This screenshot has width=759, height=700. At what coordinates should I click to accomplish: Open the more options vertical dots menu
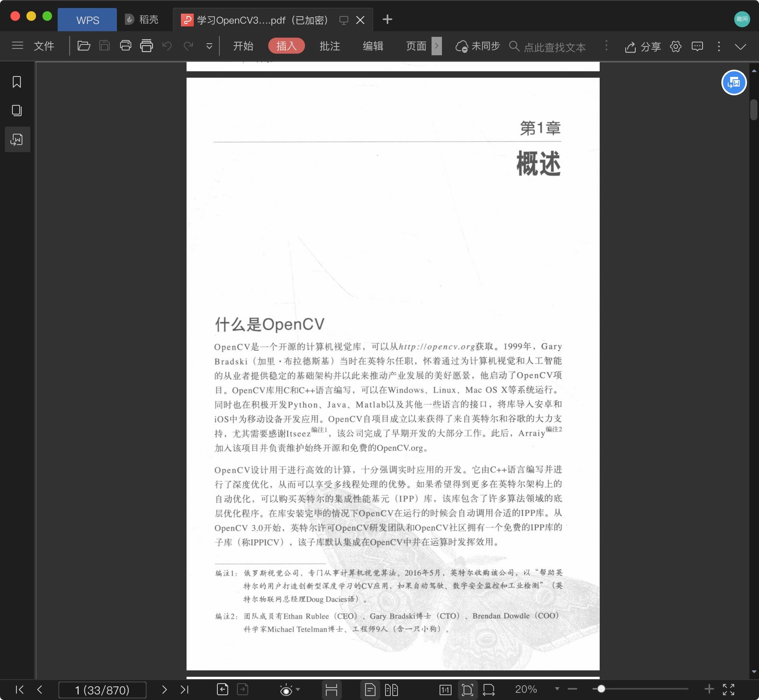pyautogui.click(x=719, y=46)
